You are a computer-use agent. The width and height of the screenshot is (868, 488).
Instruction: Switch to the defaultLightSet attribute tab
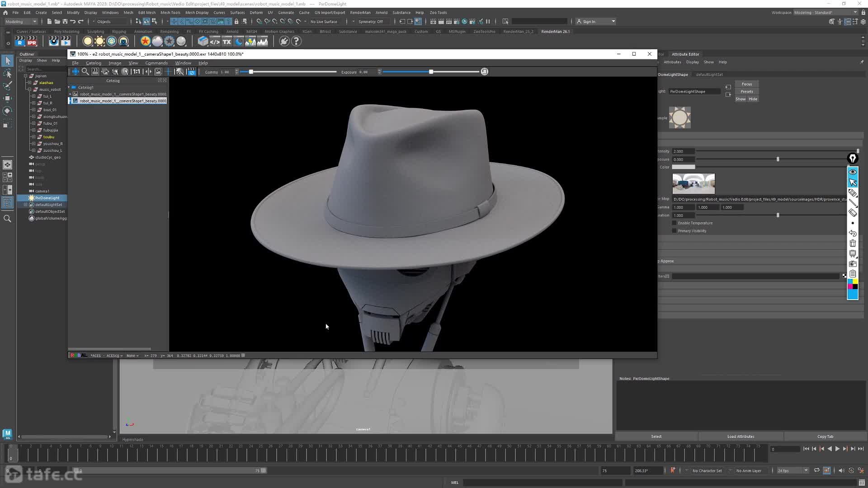coord(709,75)
